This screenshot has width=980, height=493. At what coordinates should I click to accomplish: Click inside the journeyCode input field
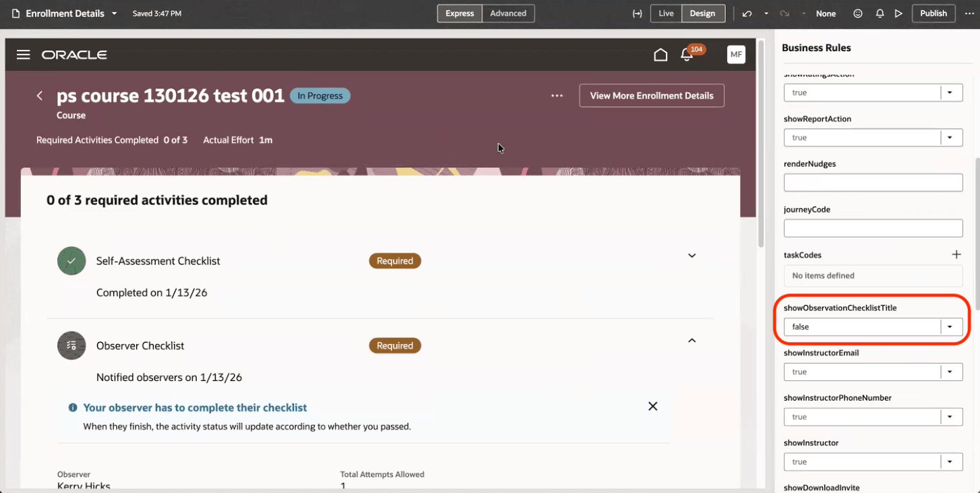(x=873, y=228)
